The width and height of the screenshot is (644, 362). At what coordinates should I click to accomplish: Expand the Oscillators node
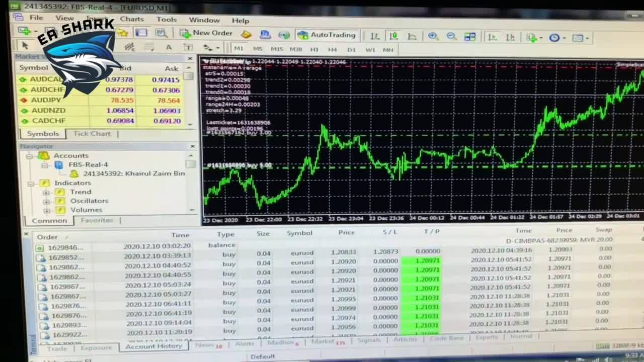pos(46,201)
